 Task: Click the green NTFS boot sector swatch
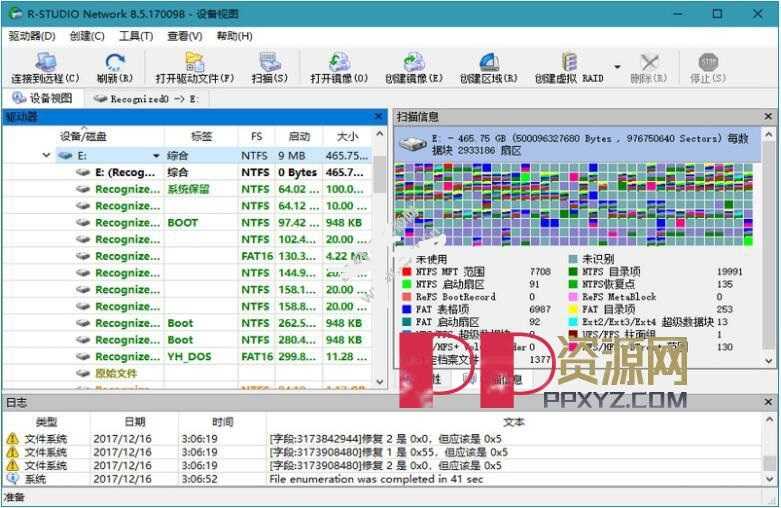coord(406,284)
